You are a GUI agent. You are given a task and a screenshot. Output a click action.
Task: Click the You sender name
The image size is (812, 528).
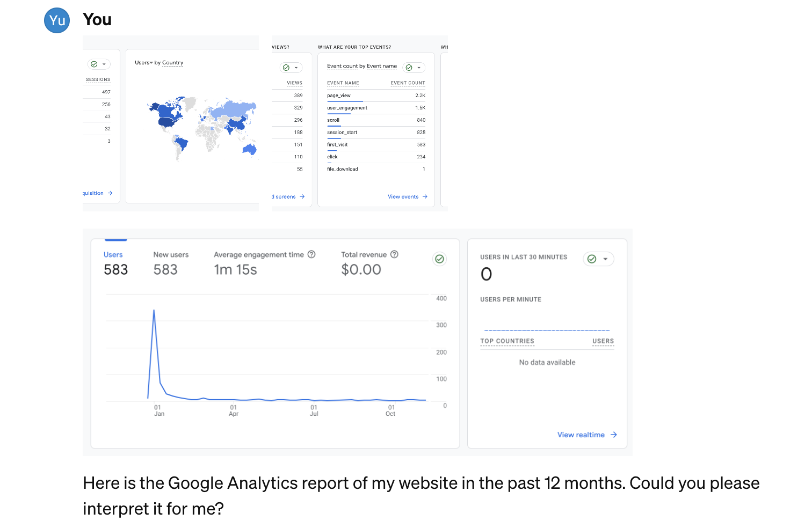point(97,20)
